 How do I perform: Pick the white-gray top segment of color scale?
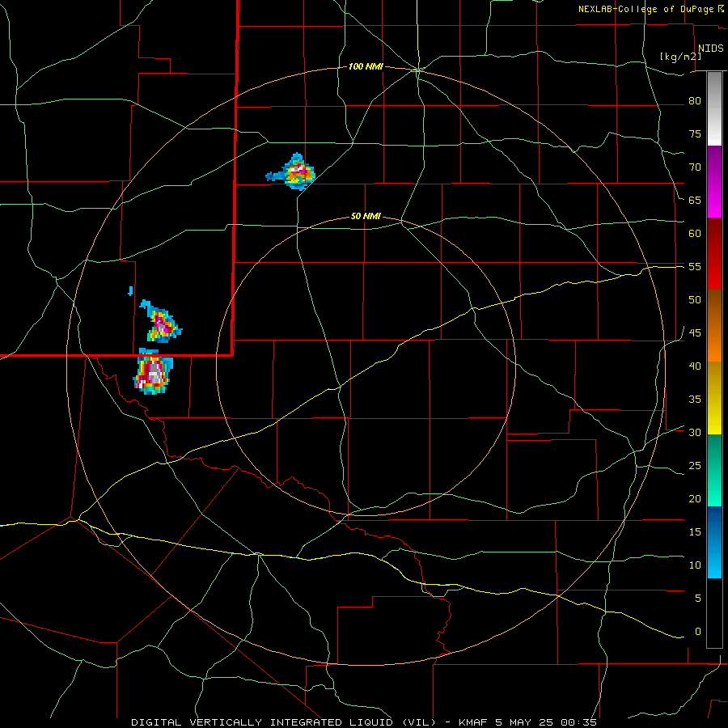[x=714, y=109]
